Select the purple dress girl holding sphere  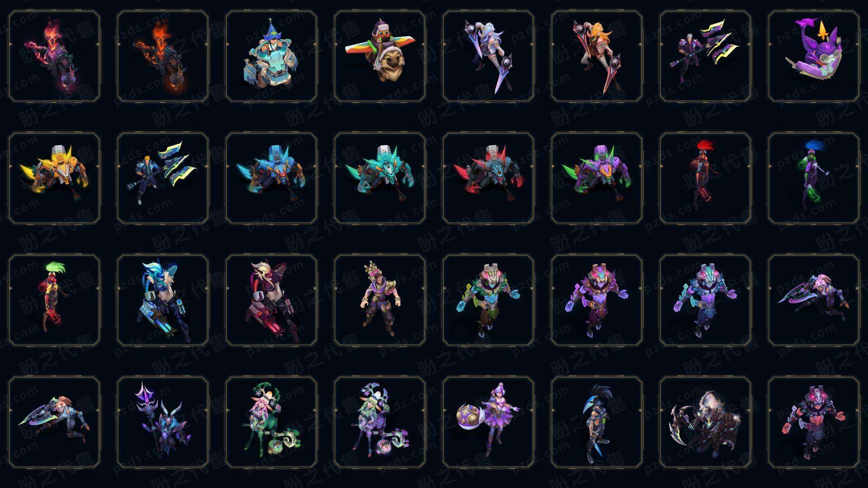point(488,422)
